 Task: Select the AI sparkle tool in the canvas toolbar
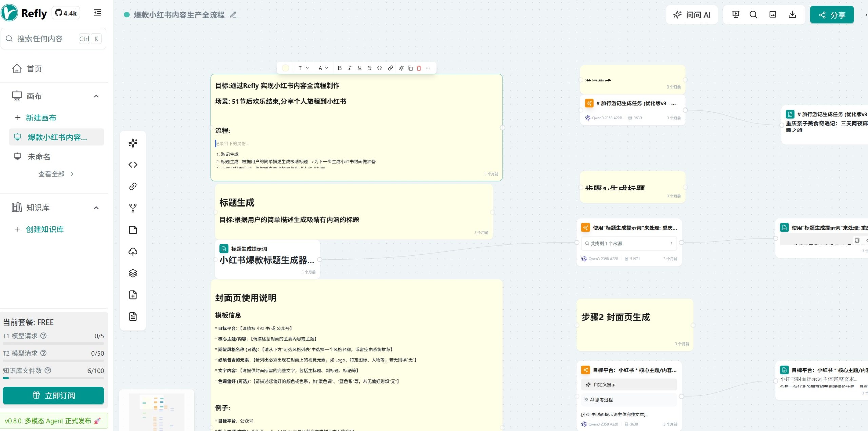click(133, 143)
